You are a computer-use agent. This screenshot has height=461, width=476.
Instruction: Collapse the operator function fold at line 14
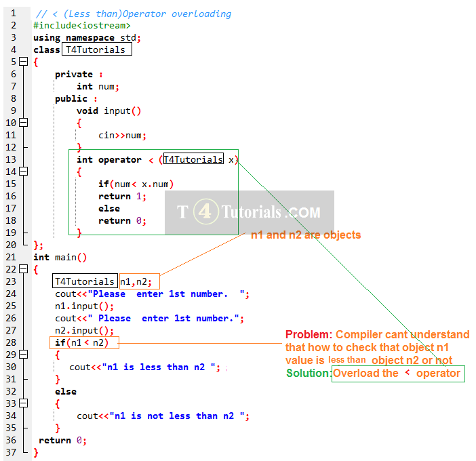tap(23, 172)
